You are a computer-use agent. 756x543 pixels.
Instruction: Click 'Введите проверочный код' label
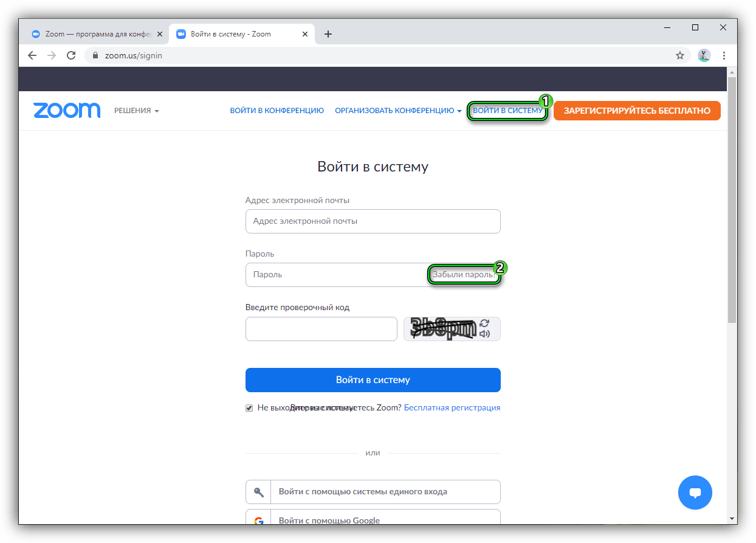point(298,307)
